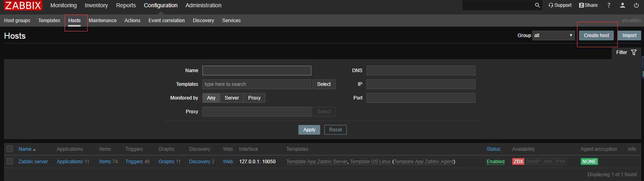The image size is (644, 181).
Task: Open the Monitoring menu
Action: pos(63,5)
